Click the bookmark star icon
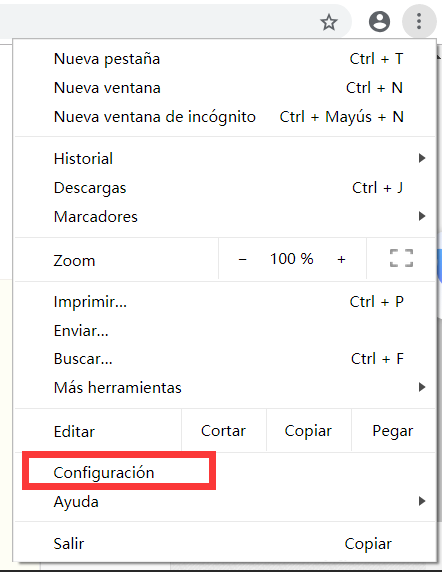The height and width of the screenshot is (572, 442). pos(329,22)
